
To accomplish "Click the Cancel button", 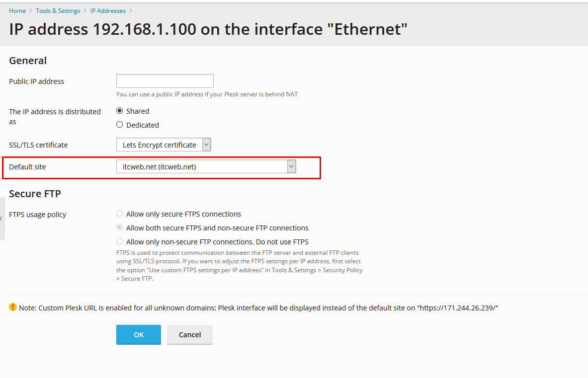I will (189, 334).
